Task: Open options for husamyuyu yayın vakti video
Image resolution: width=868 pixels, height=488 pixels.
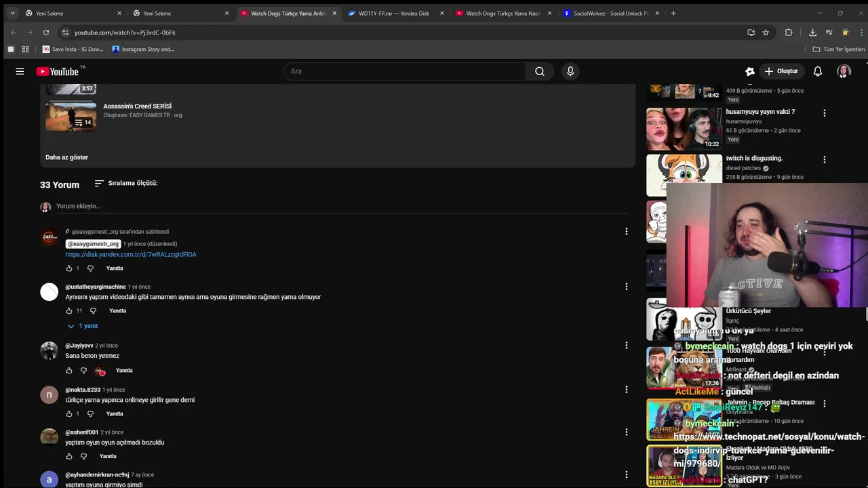Action: tap(825, 113)
